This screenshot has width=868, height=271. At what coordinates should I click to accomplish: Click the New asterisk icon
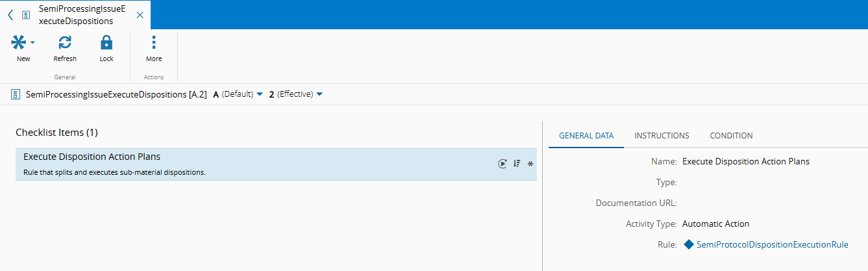(19, 43)
